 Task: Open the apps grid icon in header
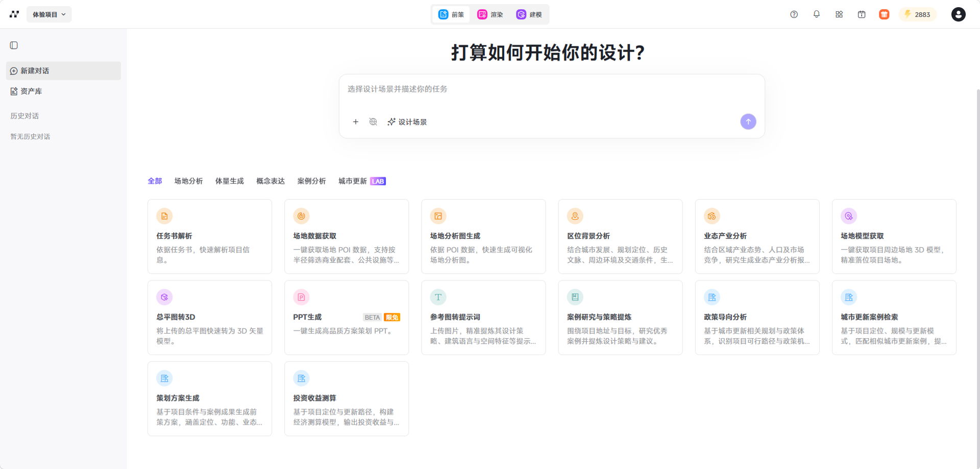(839, 14)
